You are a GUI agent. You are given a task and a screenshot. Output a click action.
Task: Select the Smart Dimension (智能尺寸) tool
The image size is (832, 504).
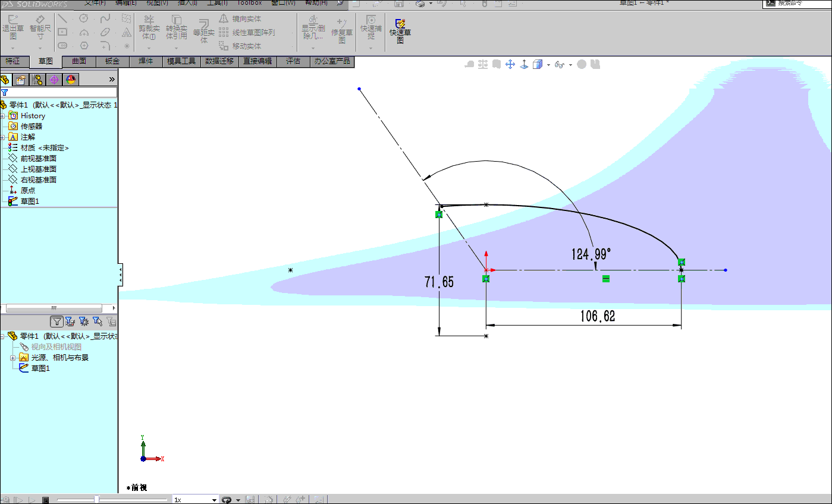(x=39, y=27)
